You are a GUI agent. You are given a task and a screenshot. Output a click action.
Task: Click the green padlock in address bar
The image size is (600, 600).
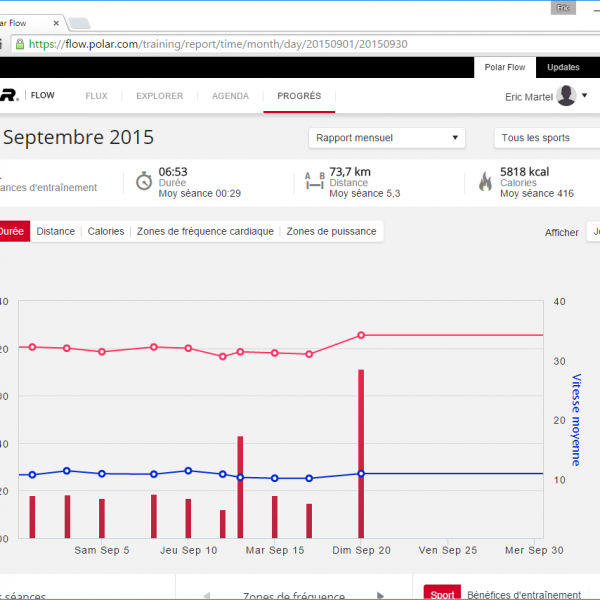coord(19,44)
